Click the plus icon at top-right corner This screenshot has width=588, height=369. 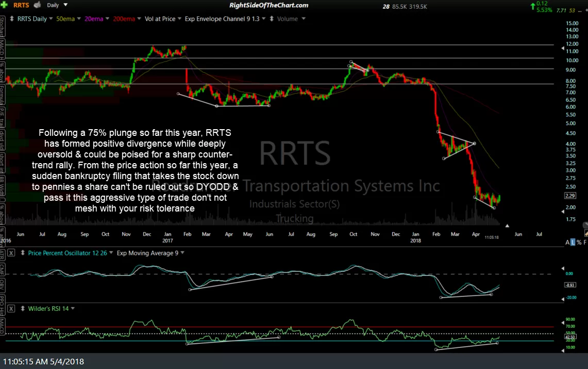coord(586,10)
